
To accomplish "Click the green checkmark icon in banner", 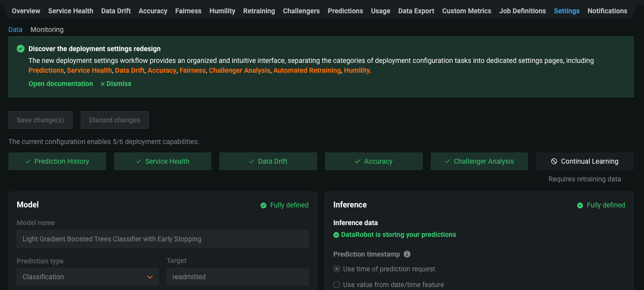I will point(21,49).
